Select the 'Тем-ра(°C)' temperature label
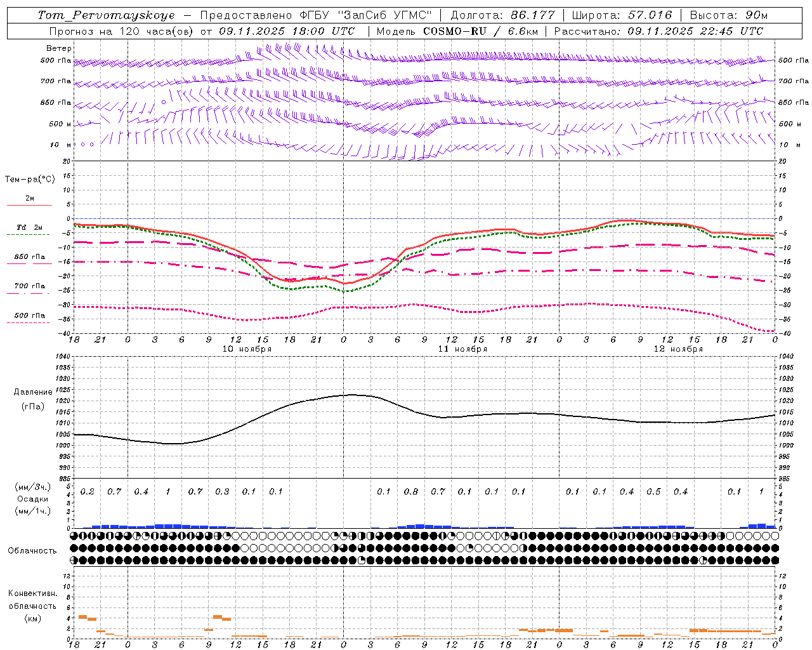Image resolution: width=812 pixels, height=650 pixels. (x=30, y=179)
